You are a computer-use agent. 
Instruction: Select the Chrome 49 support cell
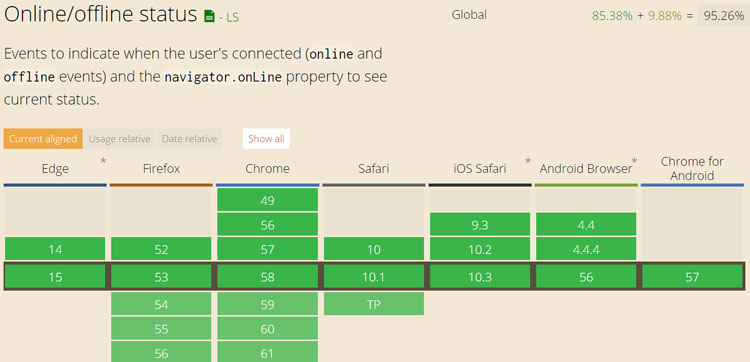(x=267, y=200)
